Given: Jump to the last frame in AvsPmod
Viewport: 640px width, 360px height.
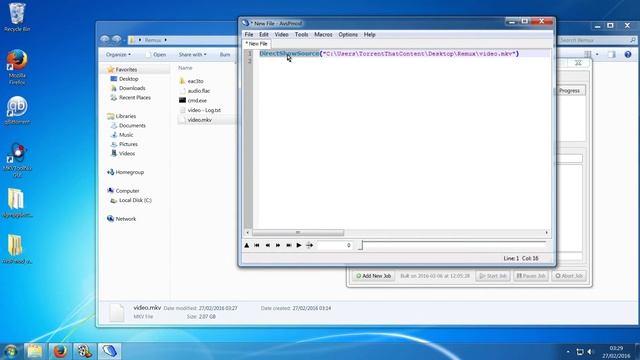Looking at the screenshot, I should 289,245.
